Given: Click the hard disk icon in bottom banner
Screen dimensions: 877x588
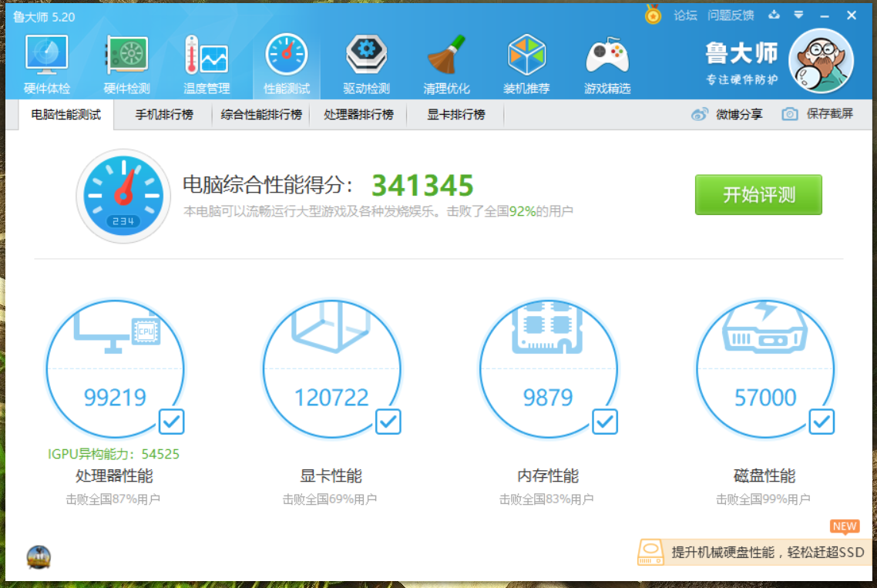Looking at the screenshot, I should [x=650, y=553].
